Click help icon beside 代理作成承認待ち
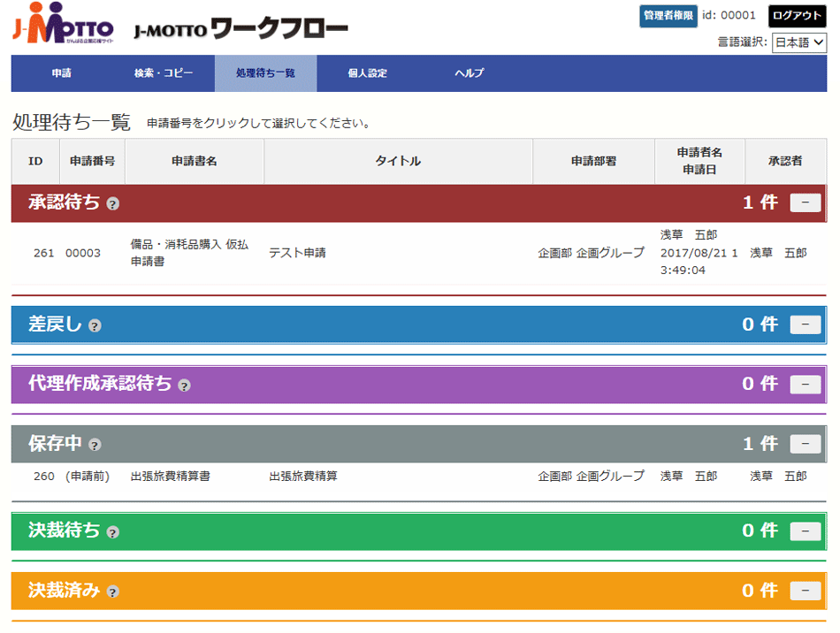 tap(184, 385)
